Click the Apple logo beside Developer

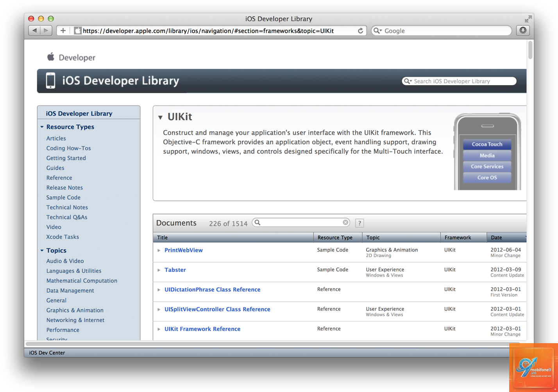51,57
